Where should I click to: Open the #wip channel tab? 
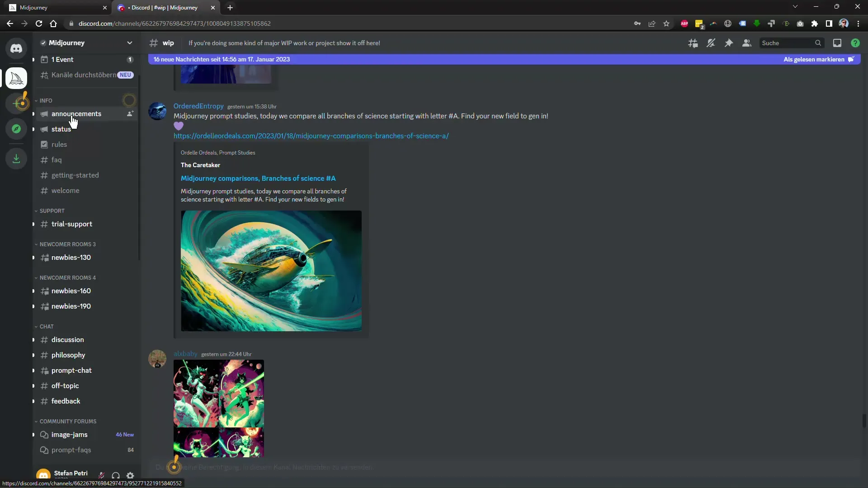(x=166, y=7)
